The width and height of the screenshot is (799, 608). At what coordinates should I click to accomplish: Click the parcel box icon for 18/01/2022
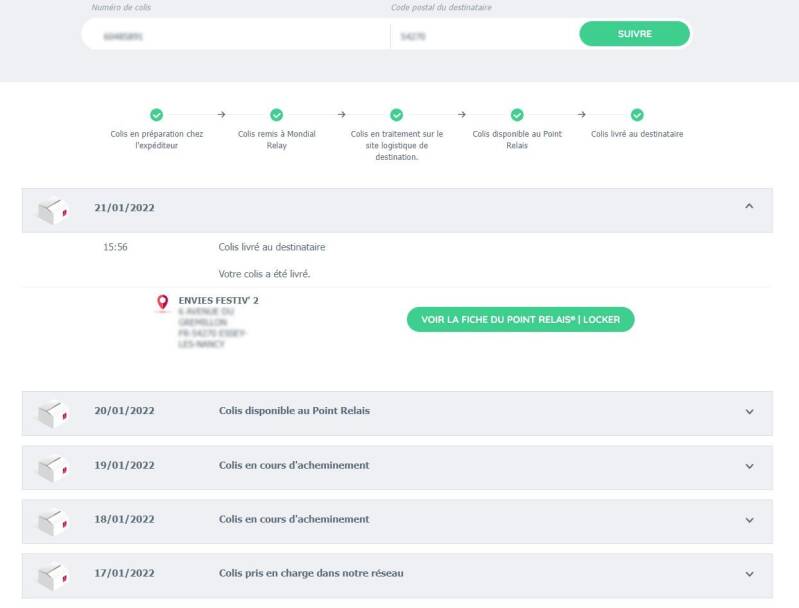point(53,521)
